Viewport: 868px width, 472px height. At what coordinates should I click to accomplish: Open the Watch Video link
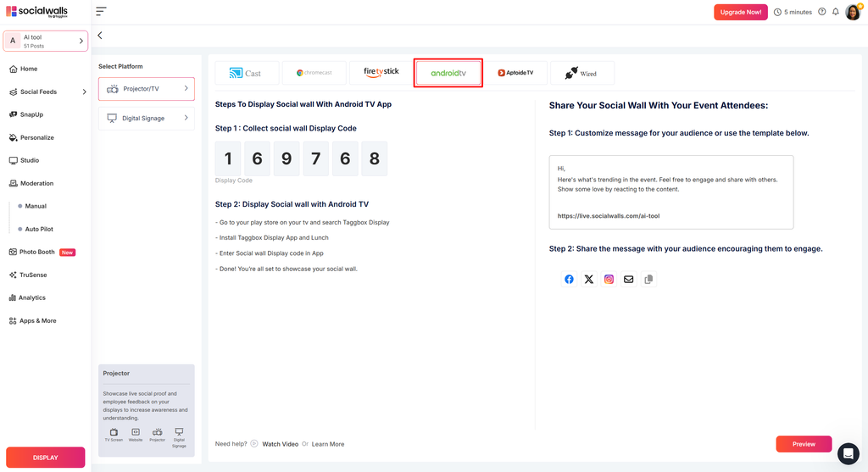point(280,444)
